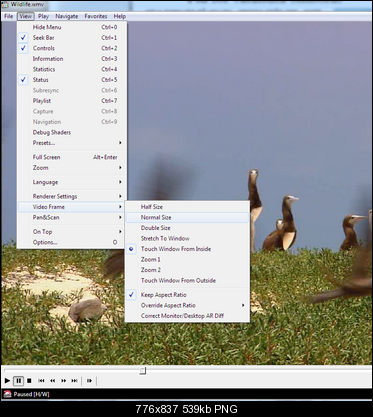Toggle the Controls option

(x=72, y=48)
